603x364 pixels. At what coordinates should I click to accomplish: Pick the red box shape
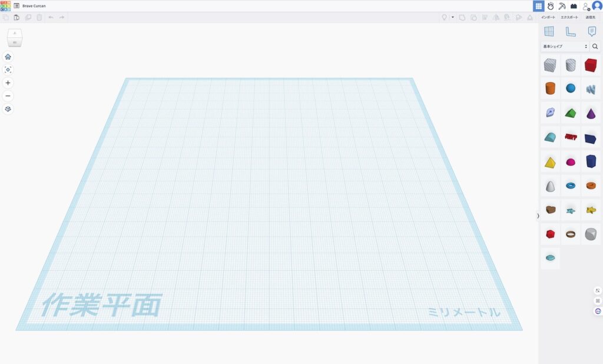[x=590, y=65]
